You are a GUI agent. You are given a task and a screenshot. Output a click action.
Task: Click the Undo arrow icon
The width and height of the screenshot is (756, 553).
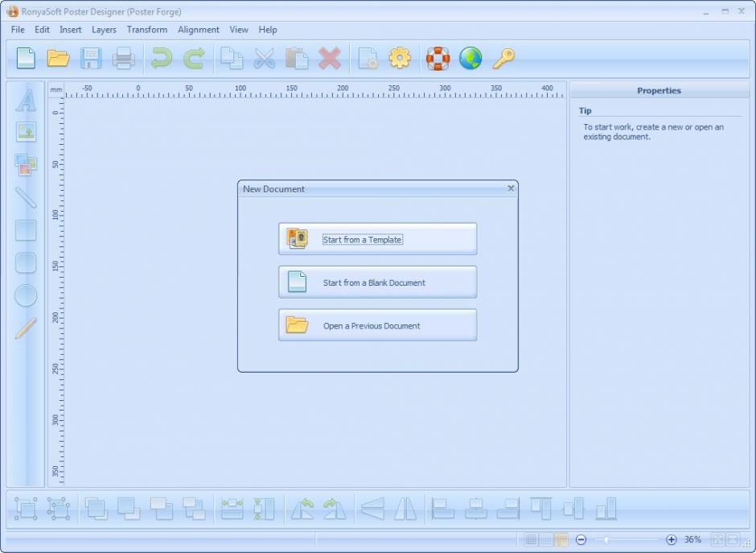[x=161, y=59]
